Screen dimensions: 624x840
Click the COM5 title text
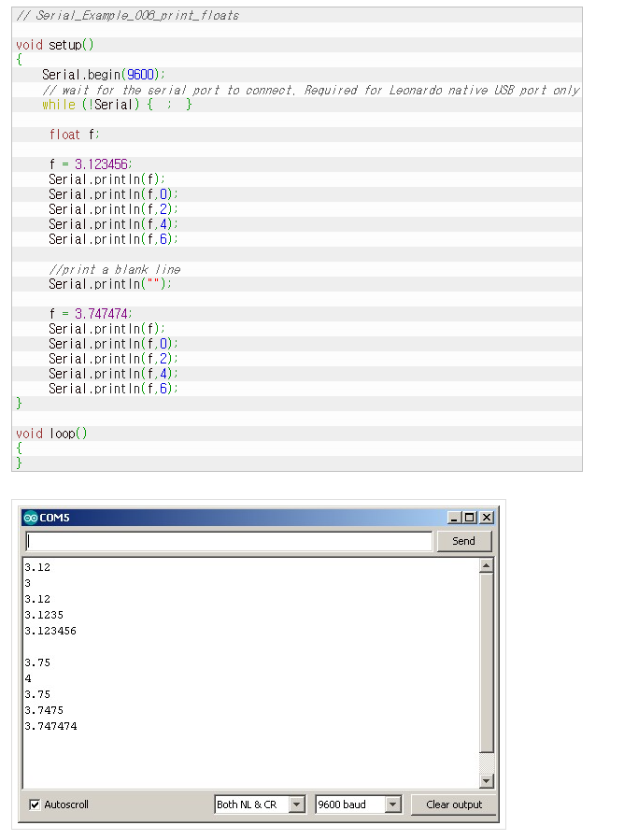(x=54, y=518)
